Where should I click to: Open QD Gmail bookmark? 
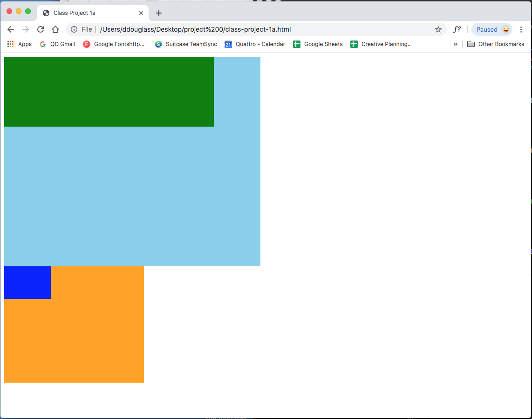coord(57,44)
